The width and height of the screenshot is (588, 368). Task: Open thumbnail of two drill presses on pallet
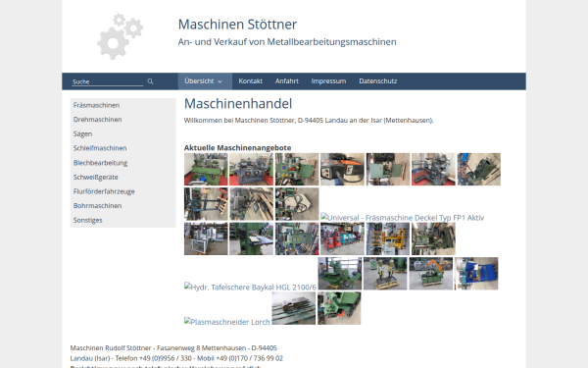click(385, 274)
